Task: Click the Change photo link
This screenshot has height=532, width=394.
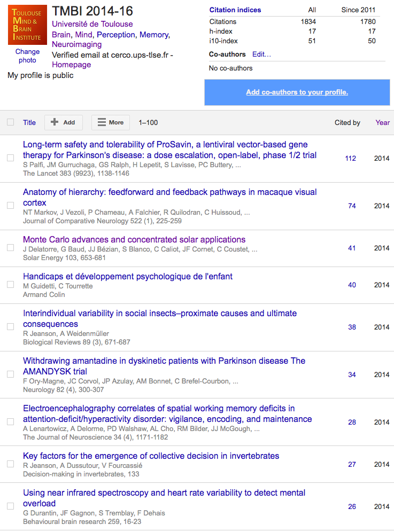Action: coord(27,56)
